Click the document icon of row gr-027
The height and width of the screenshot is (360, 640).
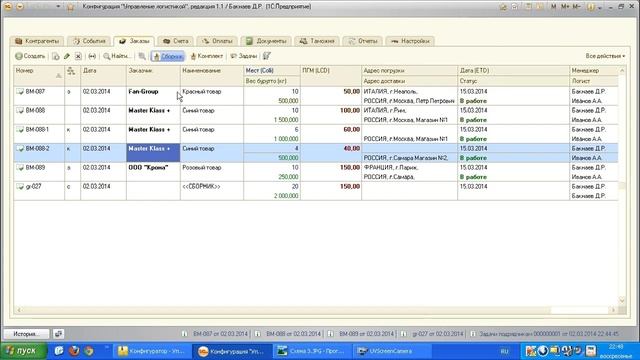(20, 187)
